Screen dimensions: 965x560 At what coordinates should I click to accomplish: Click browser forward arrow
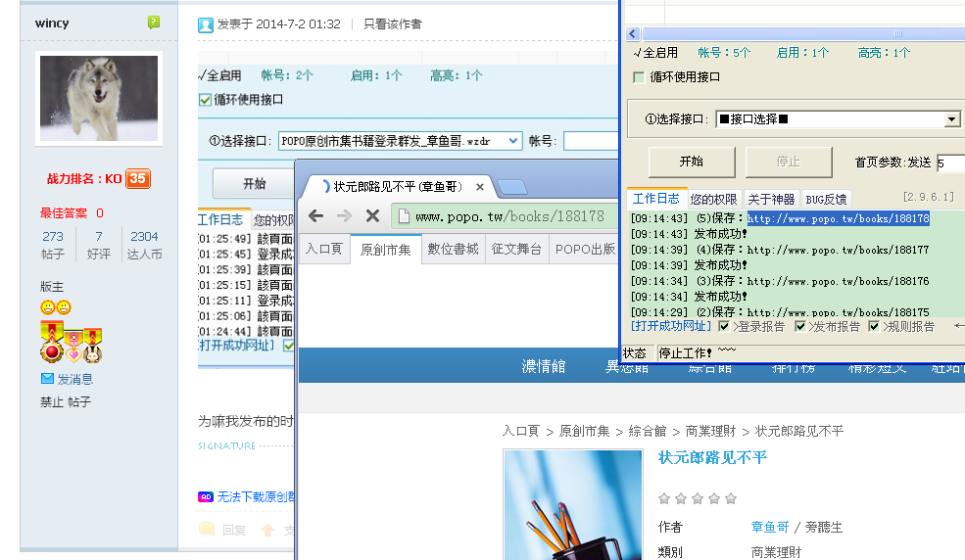(x=344, y=215)
